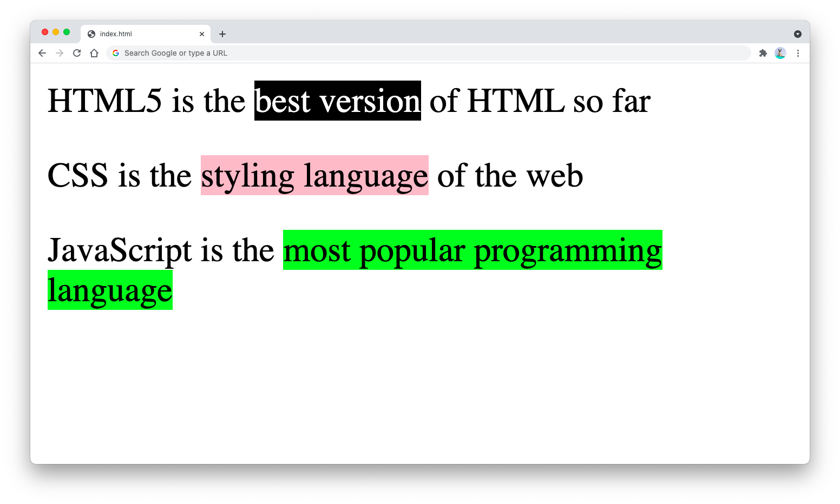The image size is (840, 504).
Task: Click the green highlighted word 'language'
Action: (x=110, y=290)
